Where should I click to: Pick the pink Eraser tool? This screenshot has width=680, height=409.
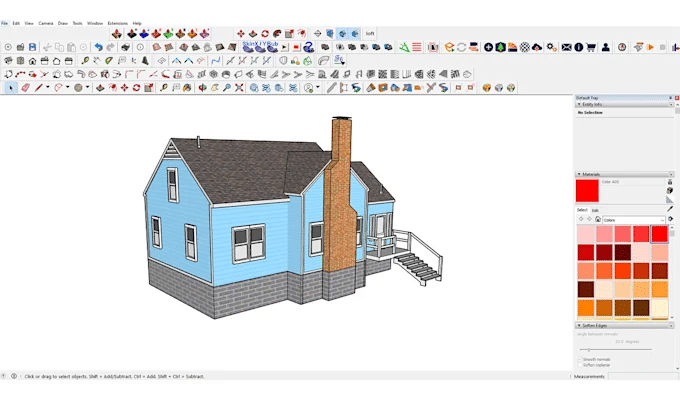pyautogui.click(x=25, y=88)
